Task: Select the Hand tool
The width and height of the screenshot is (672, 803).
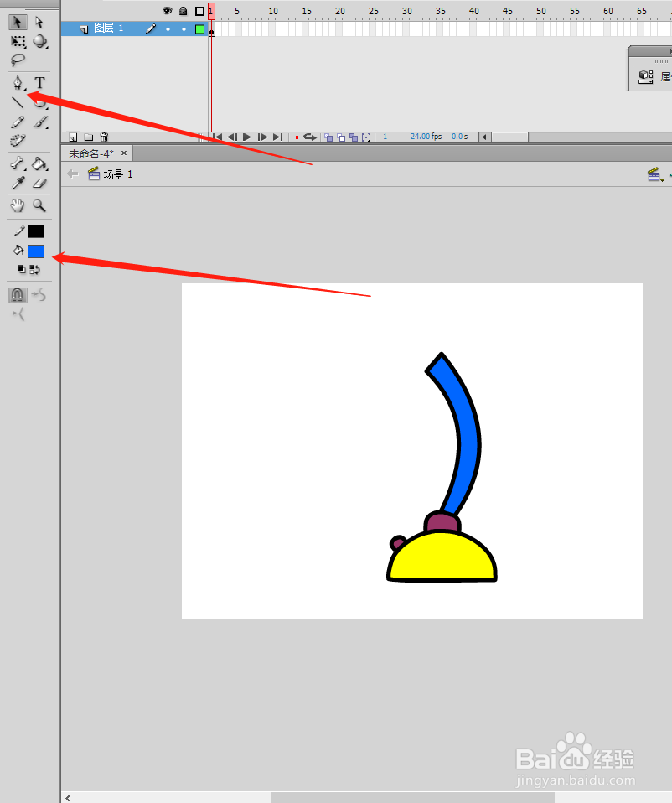Action: (18, 206)
